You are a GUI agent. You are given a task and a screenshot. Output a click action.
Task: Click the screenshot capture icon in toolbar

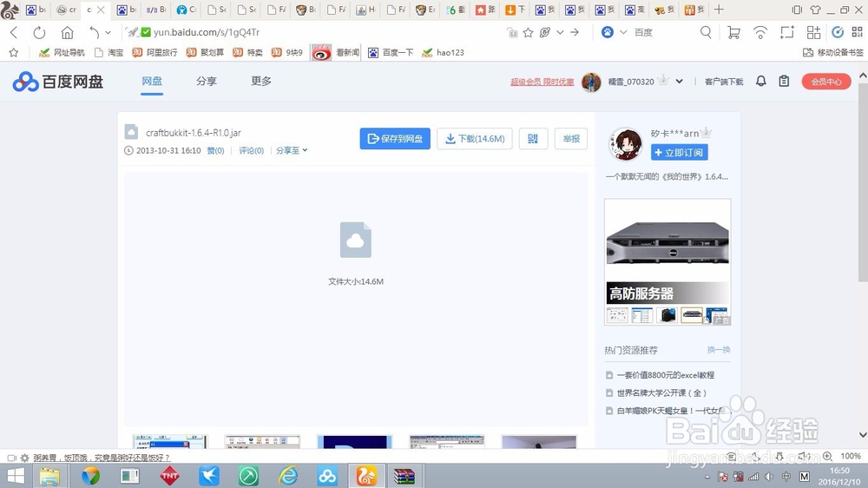[786, 33]
